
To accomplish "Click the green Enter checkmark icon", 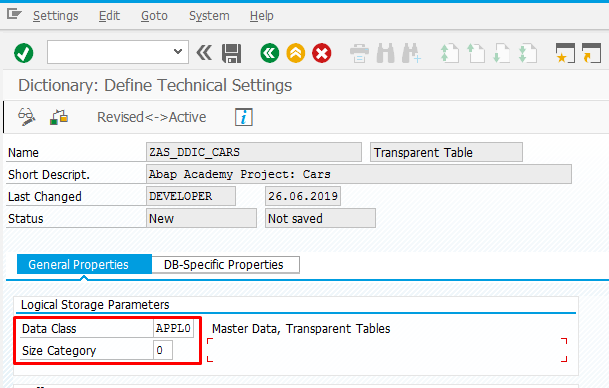I will tap(24, 53).
